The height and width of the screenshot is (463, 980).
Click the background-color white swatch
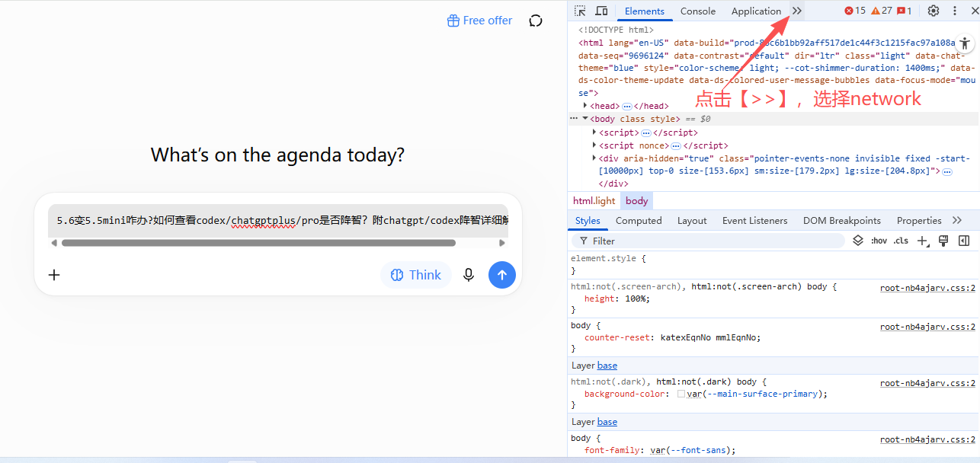tap(681, 394)
